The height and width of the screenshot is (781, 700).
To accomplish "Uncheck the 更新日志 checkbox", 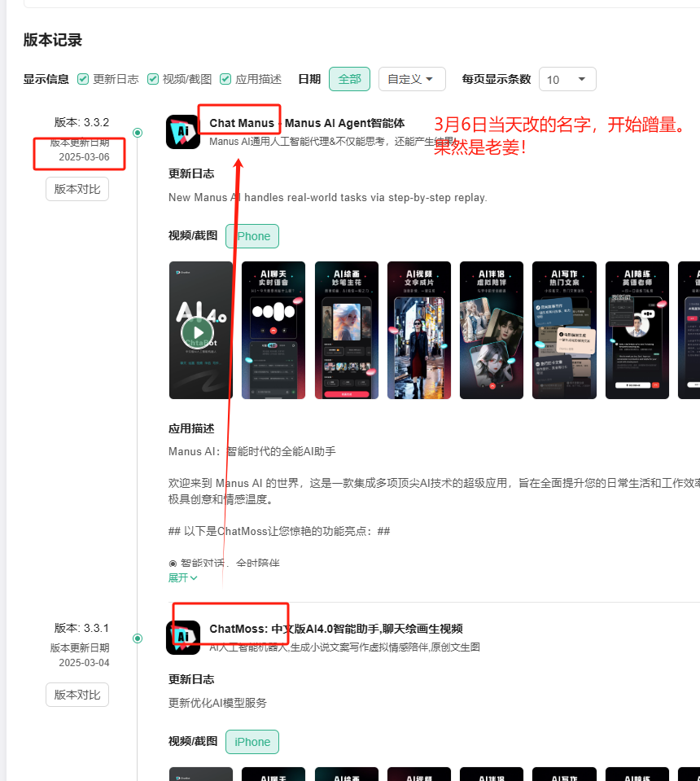I will [83, 79].
